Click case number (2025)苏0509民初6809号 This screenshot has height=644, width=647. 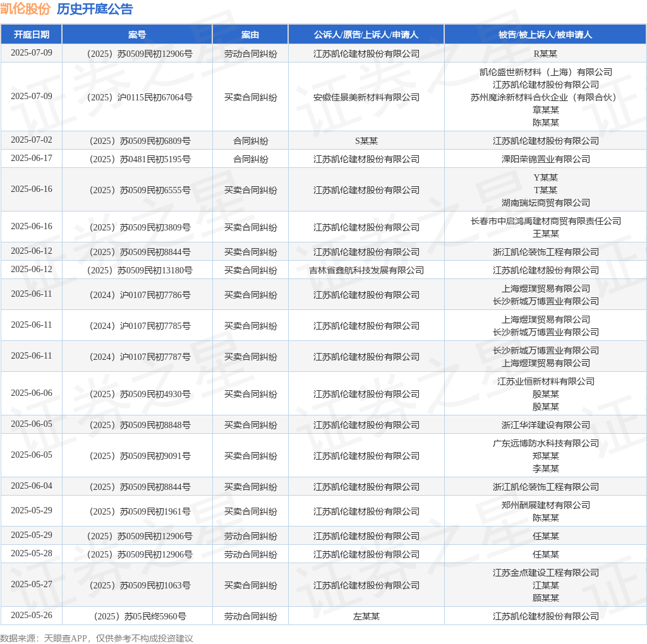click(140, 141)
